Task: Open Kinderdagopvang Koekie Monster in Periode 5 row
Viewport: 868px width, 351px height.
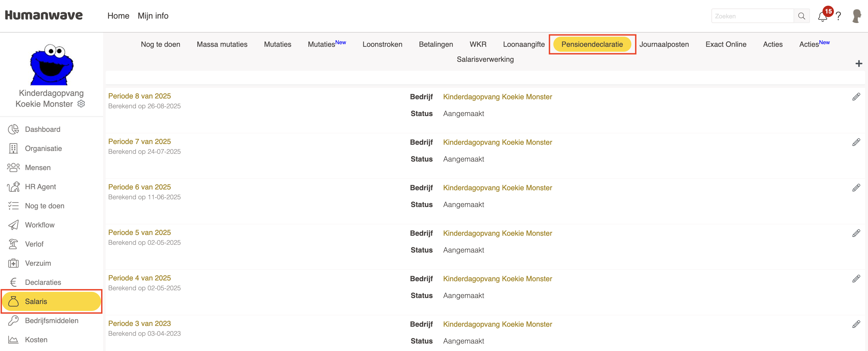Action: click(x=497, y=233)
